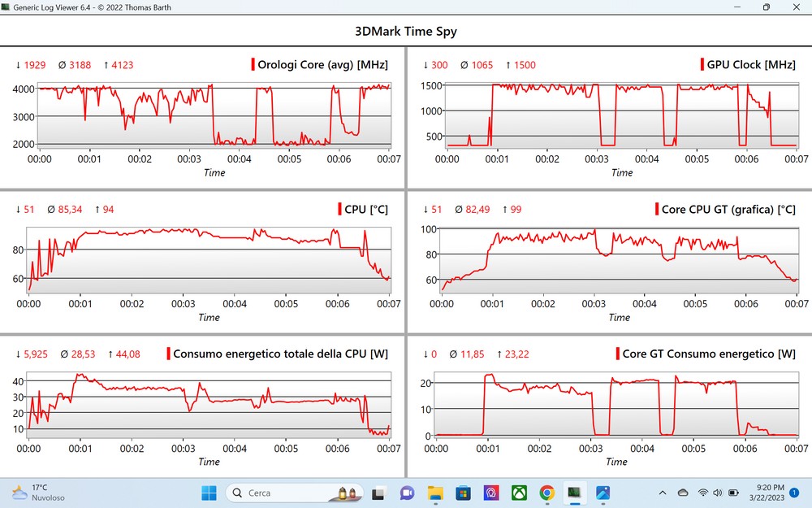Click the GPU Clock [MHz] graph title

(751, 65)
